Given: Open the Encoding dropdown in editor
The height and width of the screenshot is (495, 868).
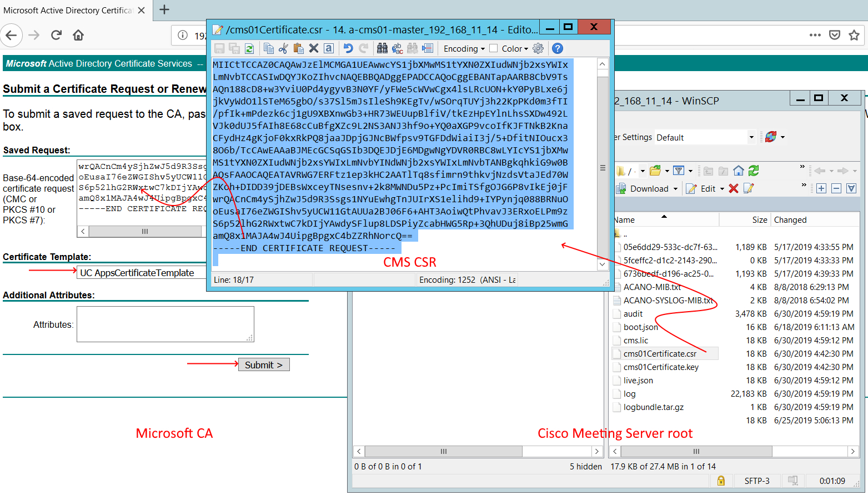Looking at the screenshot, I should click(x=464, y=49).
